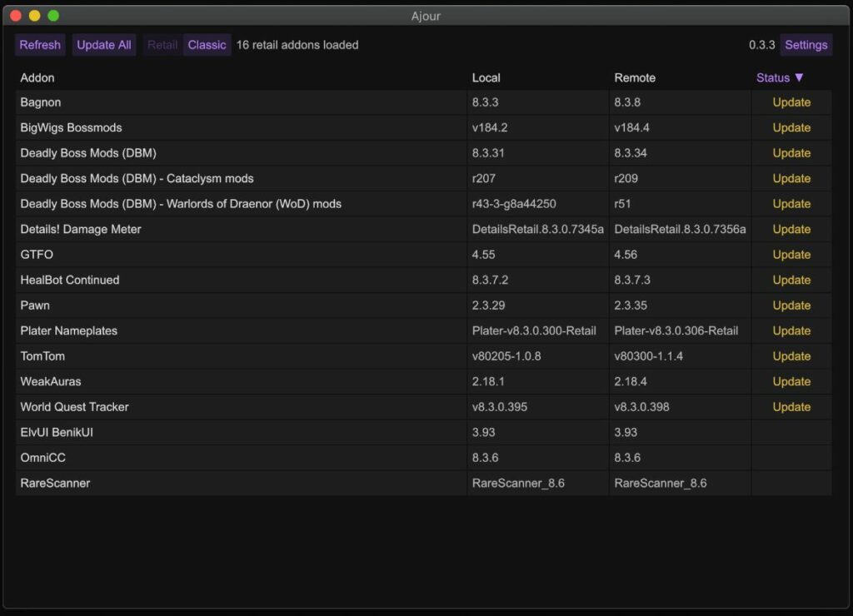
Task: Update the DBM Warlords of Draenor mods
Action: coord(791,204)
